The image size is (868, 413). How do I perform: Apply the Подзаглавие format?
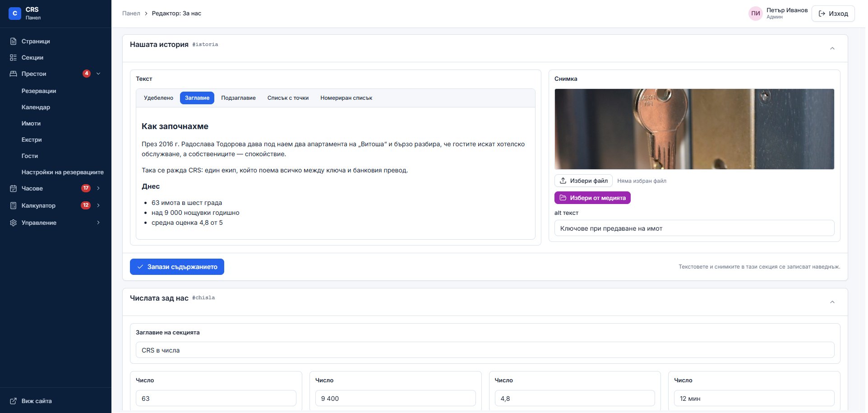point(238,98)
